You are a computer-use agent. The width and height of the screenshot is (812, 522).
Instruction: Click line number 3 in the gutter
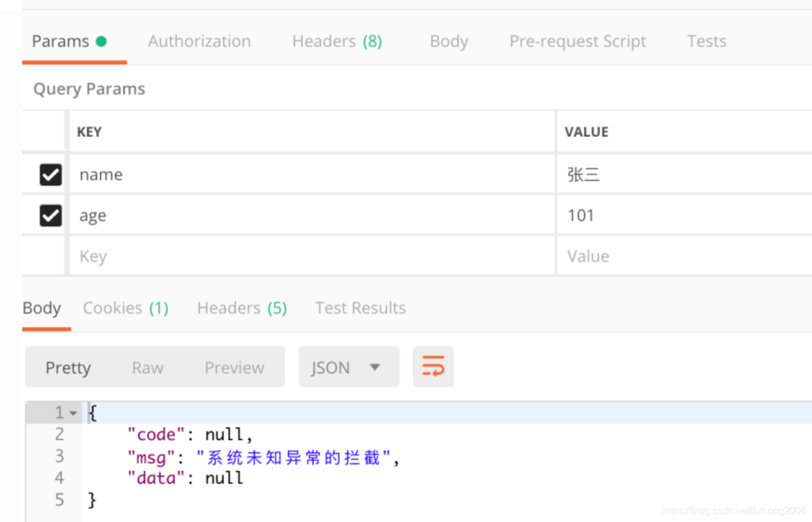[59, 456]
